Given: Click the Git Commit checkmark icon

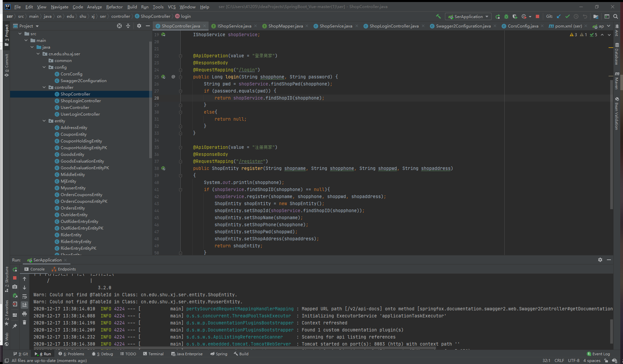Looking at the screenshot, I should 567,16.
